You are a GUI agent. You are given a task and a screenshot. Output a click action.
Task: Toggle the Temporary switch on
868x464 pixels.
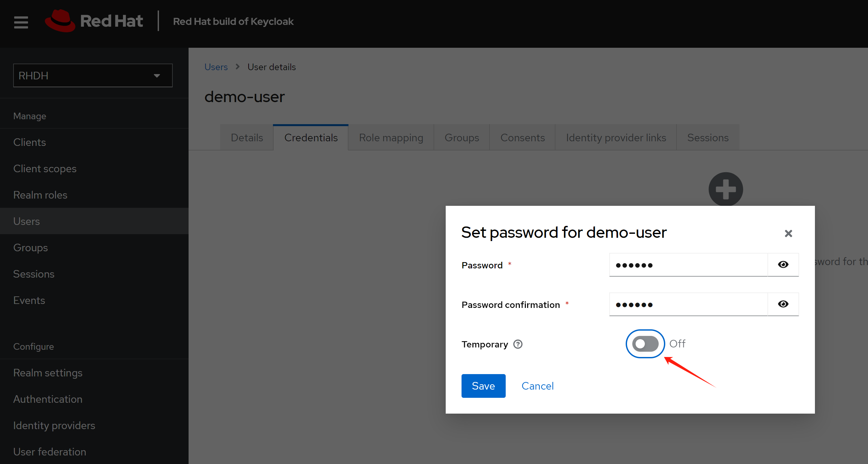coord(645,344)
